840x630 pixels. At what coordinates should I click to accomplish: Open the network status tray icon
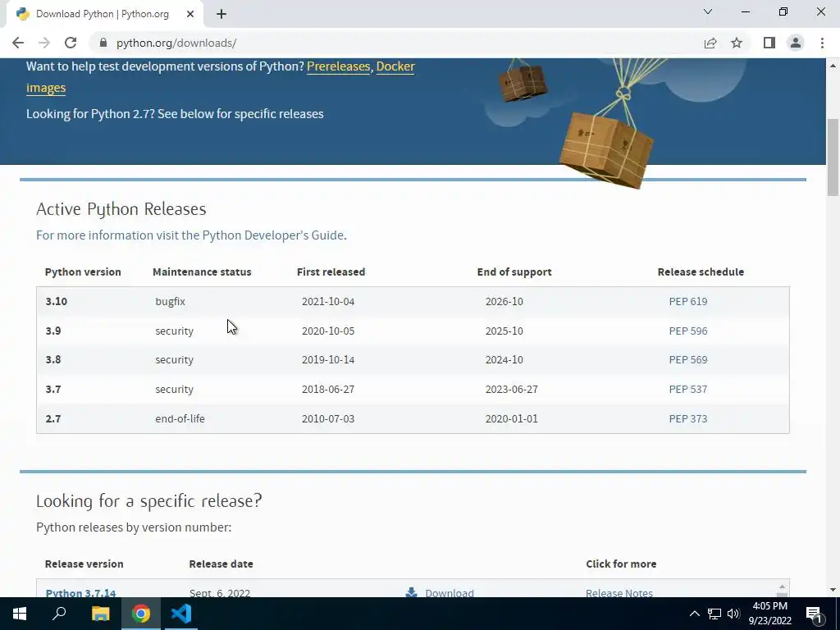coord(714,614)
